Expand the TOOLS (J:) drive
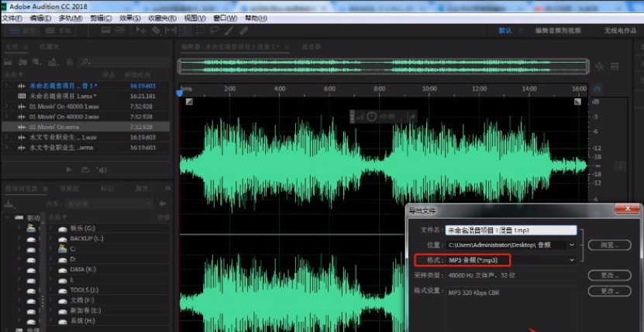Image resolution: width=644 pixels, height=332 pixels. point(50,289)
